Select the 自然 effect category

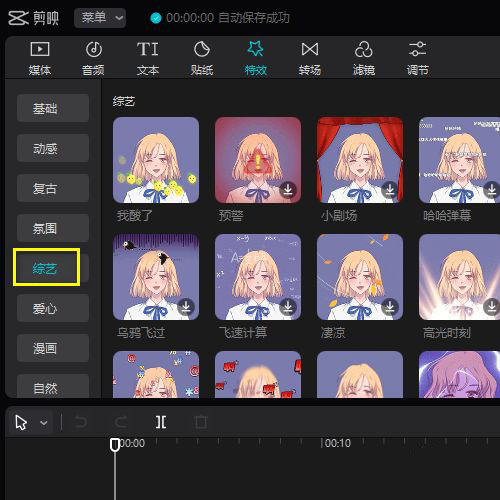tap(53, 386)
